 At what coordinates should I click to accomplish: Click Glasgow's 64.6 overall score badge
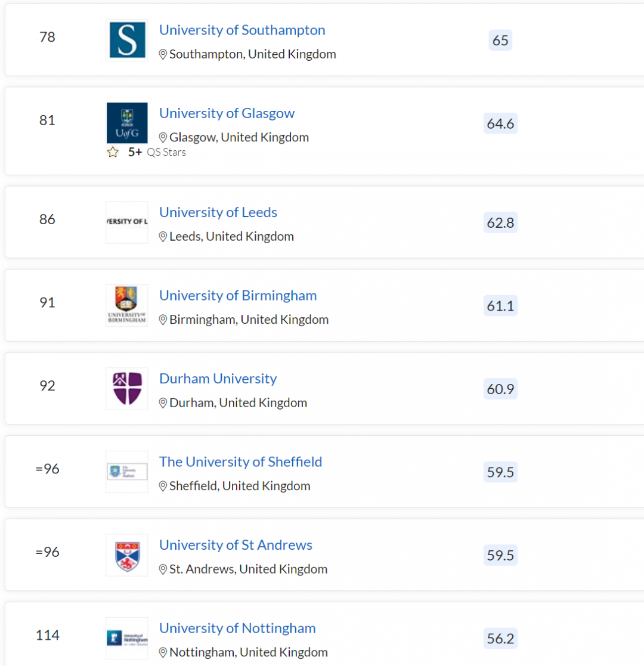(500, 123)
